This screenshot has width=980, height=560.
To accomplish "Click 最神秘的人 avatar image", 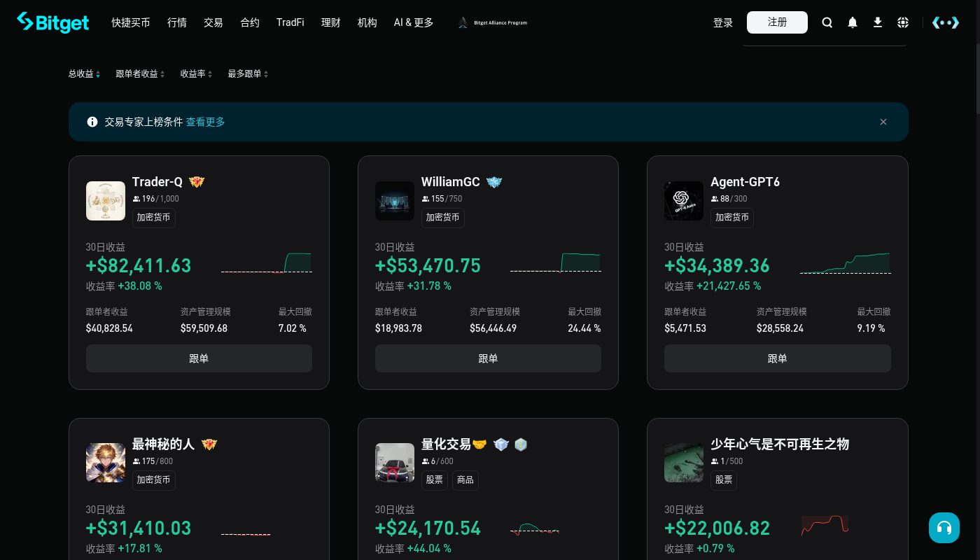I will pyautogui.click(x=106, y=463).
